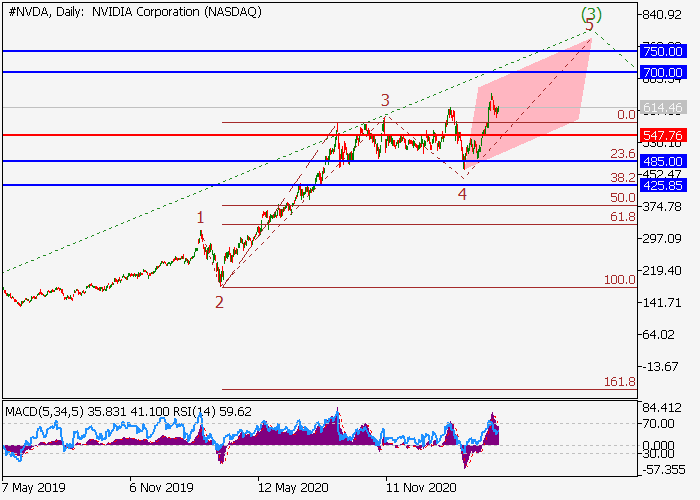Image resolution: width=700 pixels, height=500 pixels.
Task: Click the '11 Nov 2020' date label
Action: [x=421, y=487]
